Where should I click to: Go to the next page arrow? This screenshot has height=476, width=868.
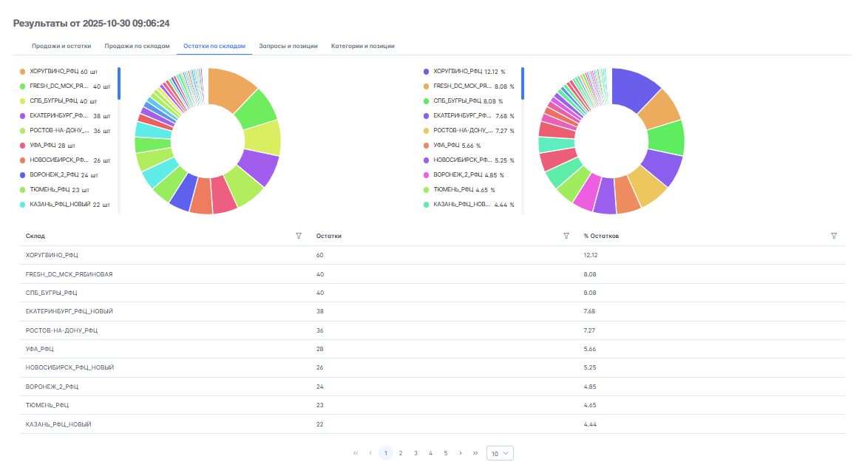(x=461, y=453)
